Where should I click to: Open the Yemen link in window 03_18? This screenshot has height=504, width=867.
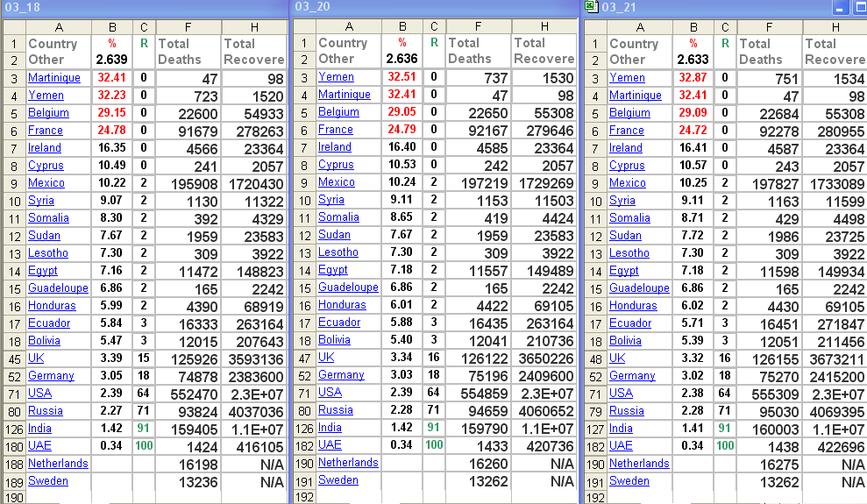46,96
